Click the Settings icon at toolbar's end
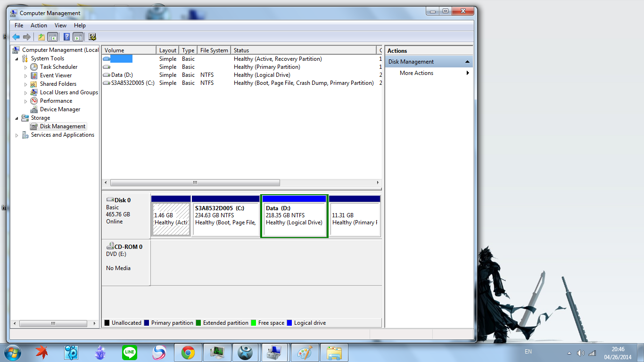Screen dimensions: 644x362 click(x=92, y=37)
